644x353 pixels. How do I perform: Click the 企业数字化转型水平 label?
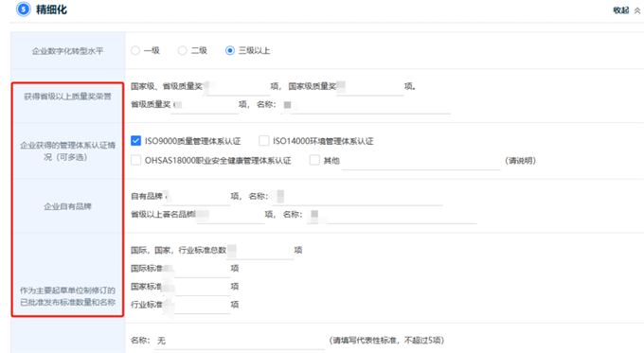point(68,51)
